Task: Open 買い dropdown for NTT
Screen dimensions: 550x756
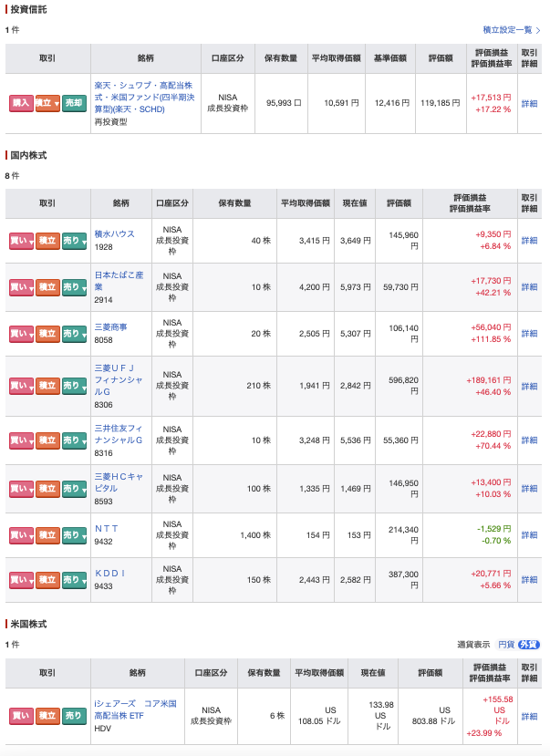Action: [21, 535]
